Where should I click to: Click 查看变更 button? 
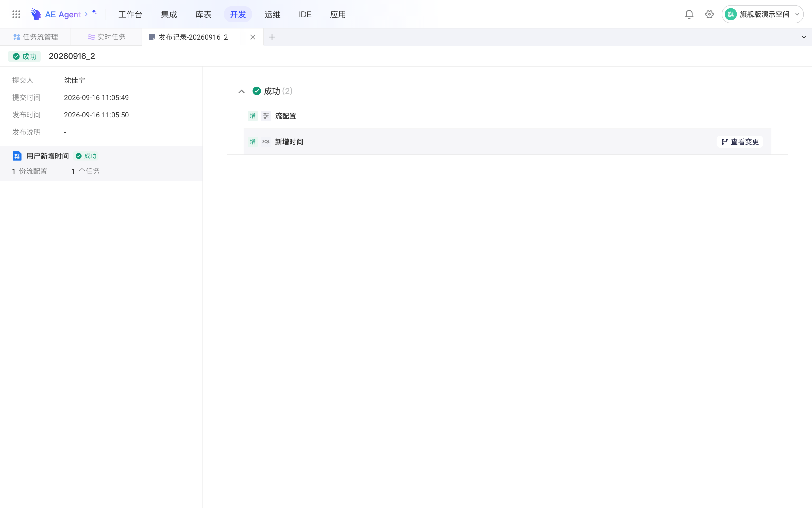(740, 142)
